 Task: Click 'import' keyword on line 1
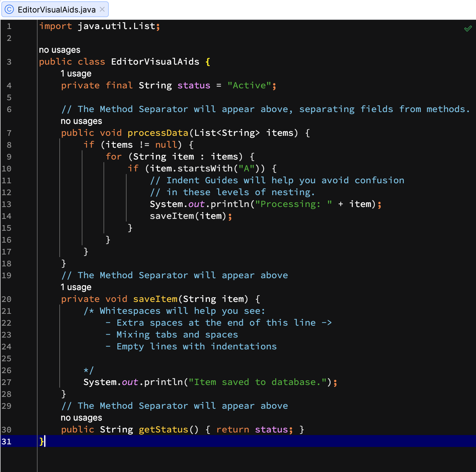click(x=55, y=26)
